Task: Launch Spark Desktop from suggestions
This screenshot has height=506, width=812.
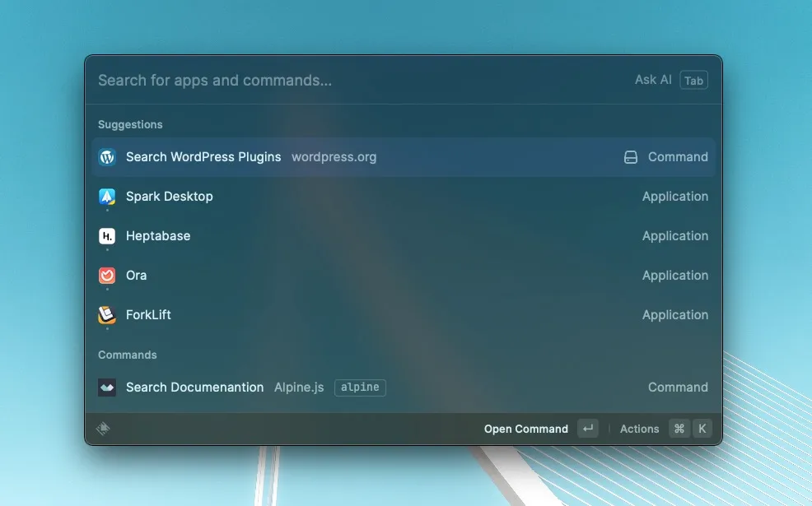Action: [x=170, y=197]
